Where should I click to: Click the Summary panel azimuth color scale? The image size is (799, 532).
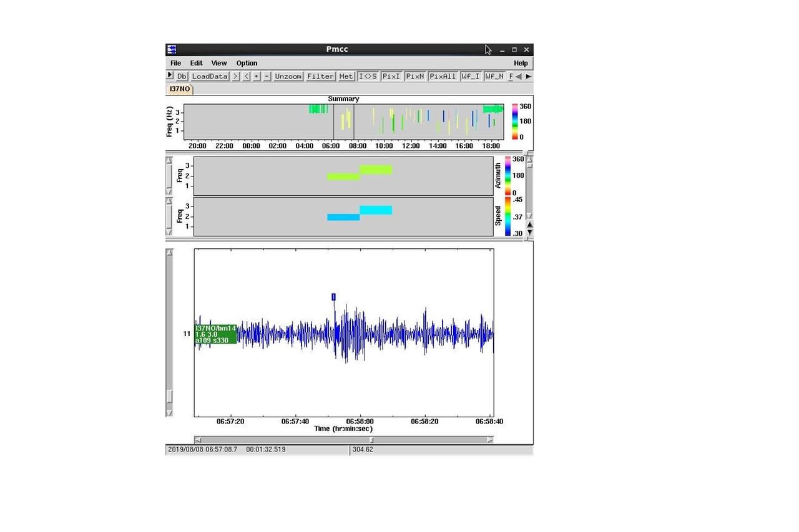[515, 122]
